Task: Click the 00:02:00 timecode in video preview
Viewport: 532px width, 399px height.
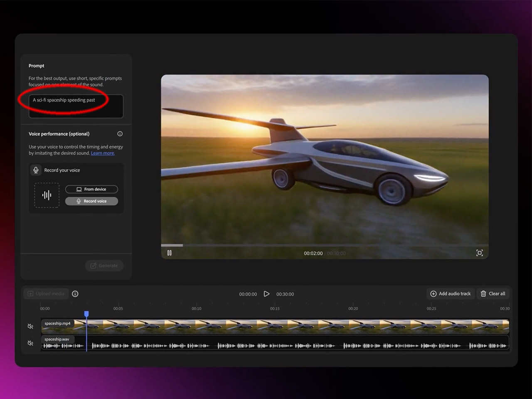Action: coord(313,254)
